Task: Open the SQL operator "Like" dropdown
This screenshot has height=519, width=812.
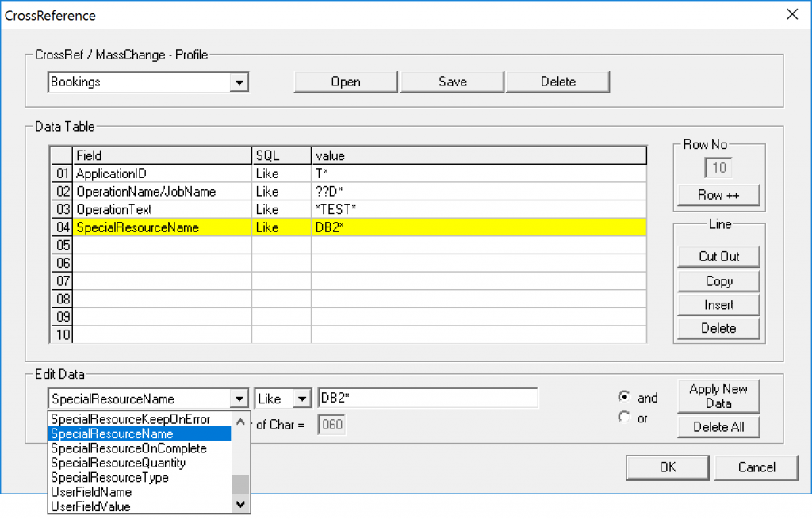Action: pos(302,398)
